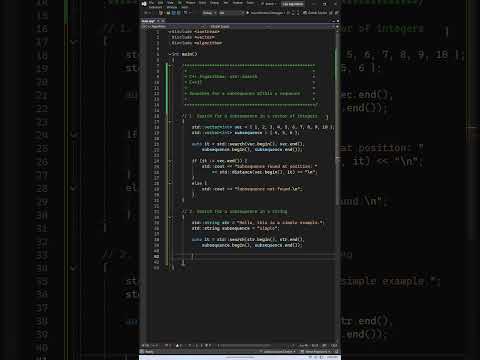
Task: Collapse the second example block at line 34
Action: 170,217
